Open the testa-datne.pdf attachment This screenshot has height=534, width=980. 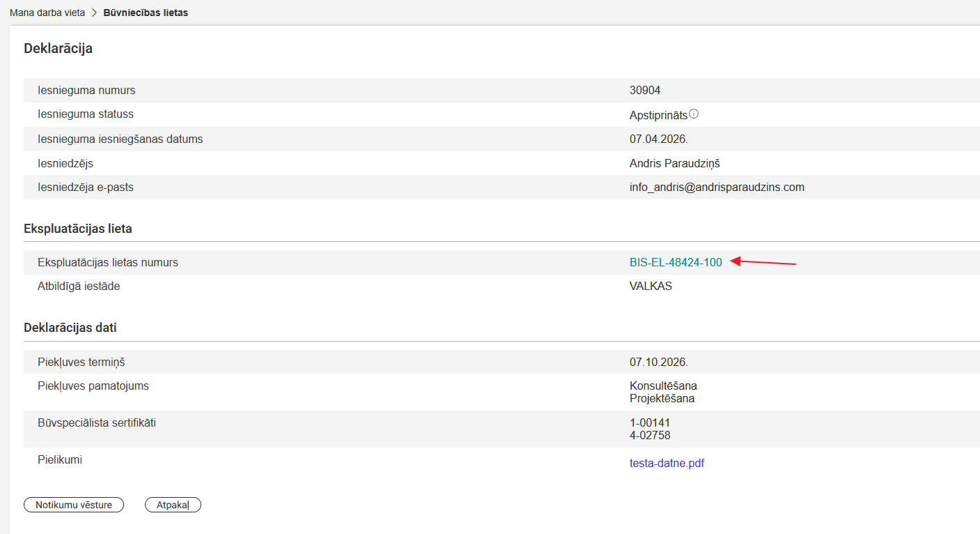tap(667, 463)
